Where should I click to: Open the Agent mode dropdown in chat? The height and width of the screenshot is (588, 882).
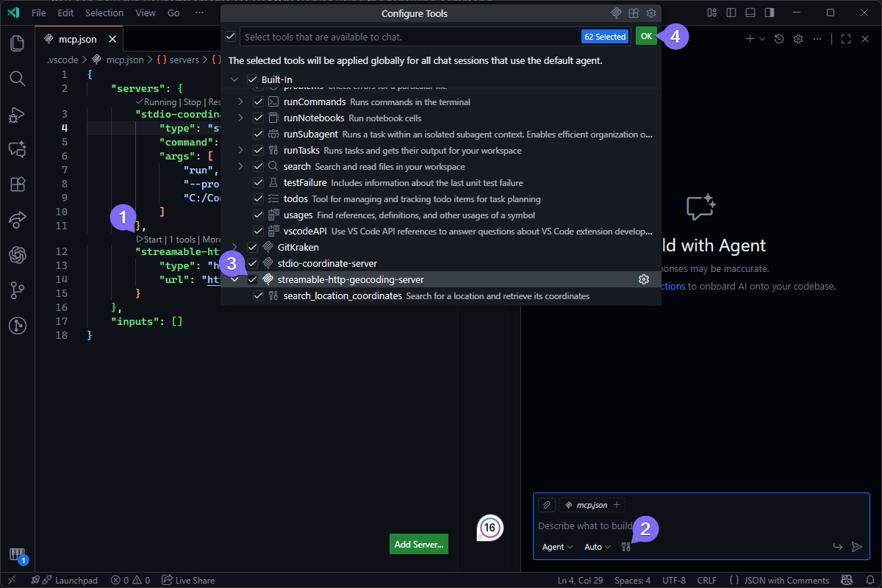pos(556,547)
